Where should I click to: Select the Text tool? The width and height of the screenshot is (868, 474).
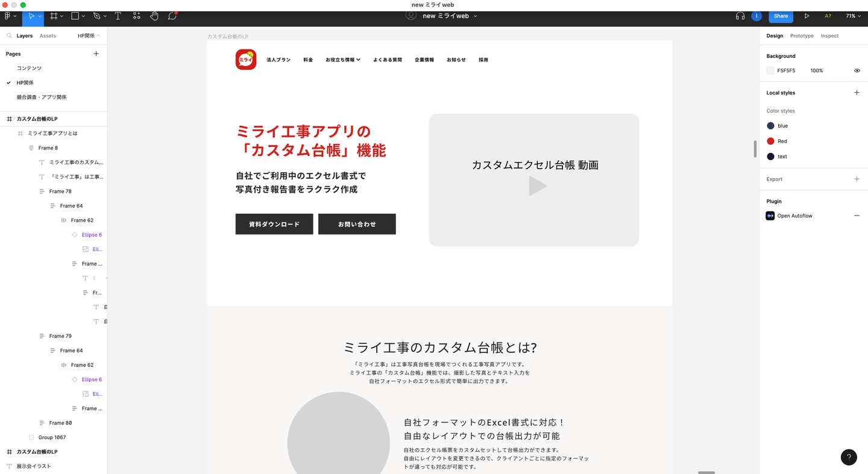pyautogui.click(x=118, y=16)
